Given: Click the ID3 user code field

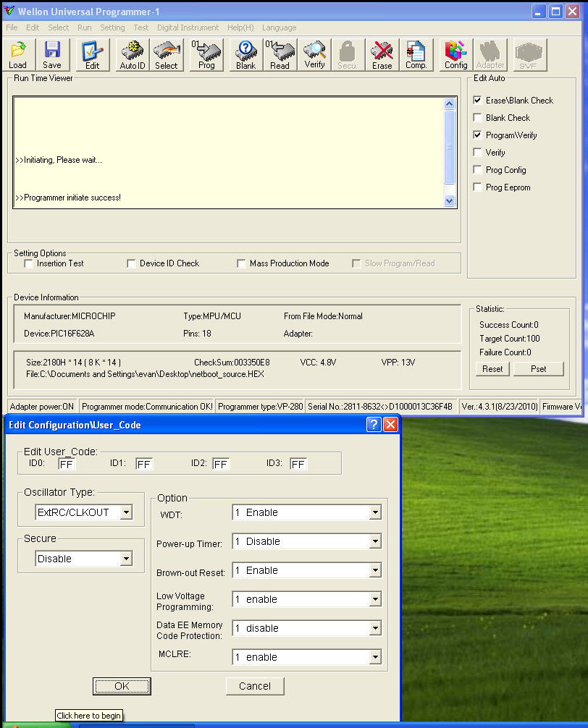Looking at the screenshot, I should click(298, 464).
